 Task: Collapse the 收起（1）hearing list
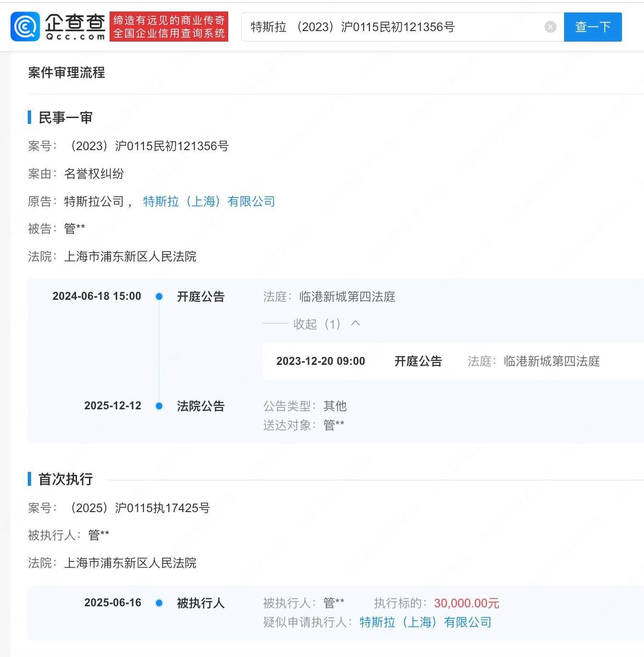(316, 324)
